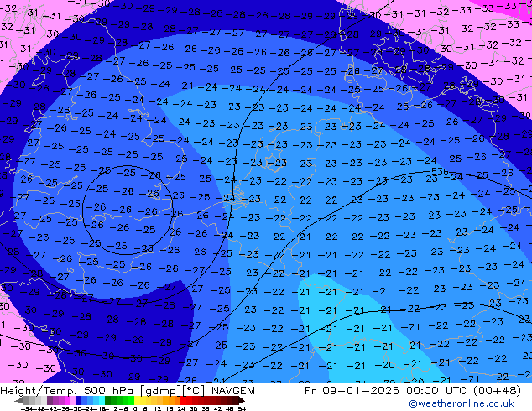Click the grey left arrow end of legend
The height and width of the screenshot is (411, 532).
point(18,400)
